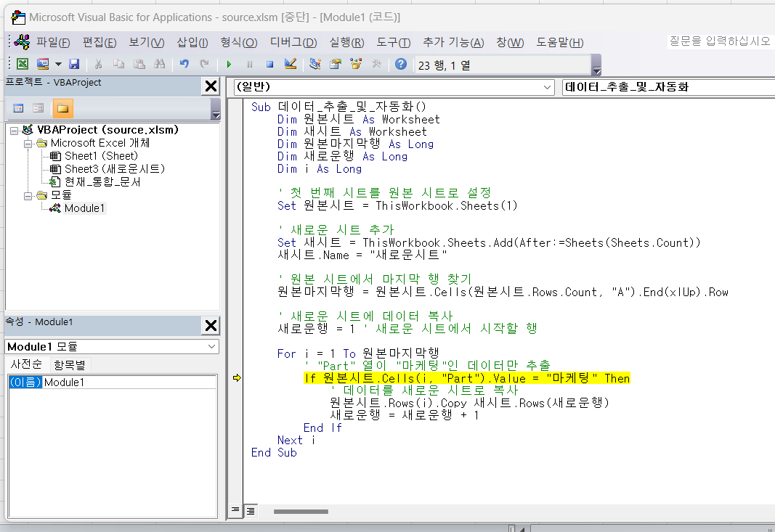This screenshot has height=532, width=775.
Task: Click the 'End Sub' code line
Action: tap(274, 452)
